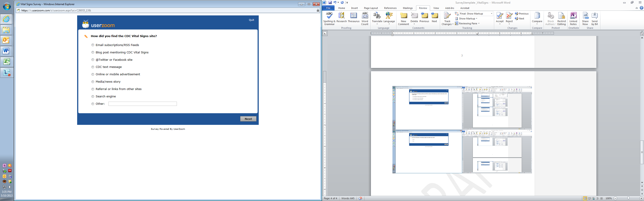The width and height of the screenshot is (644, 201).
Task: Quit the UserZoom survey
Action: click(251, 20)
